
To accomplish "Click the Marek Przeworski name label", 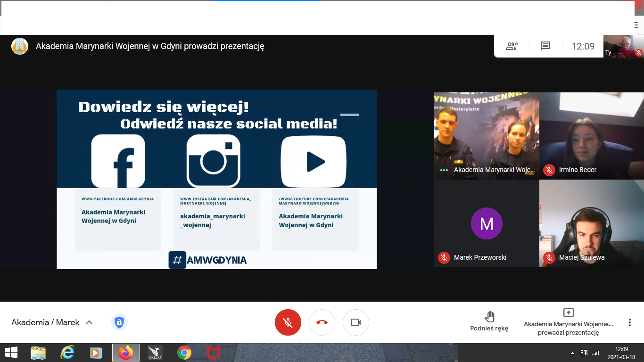I will point(480,257).
